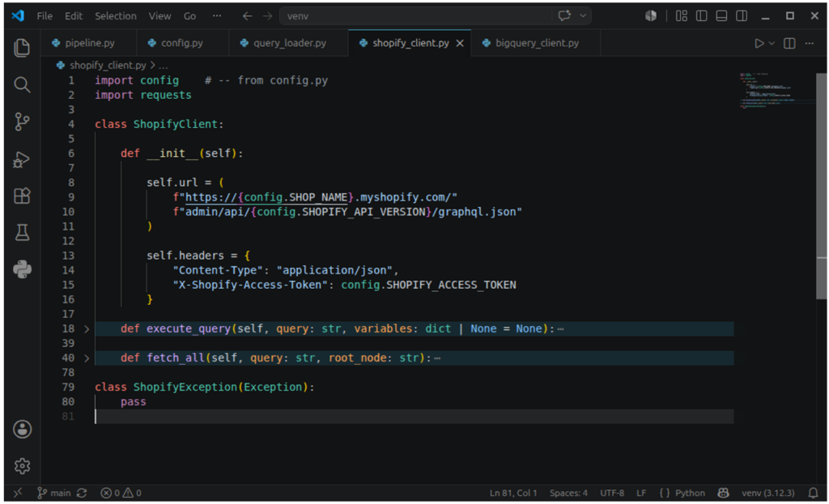Run the Python file with play icon
829x504 pixels.
759,44
